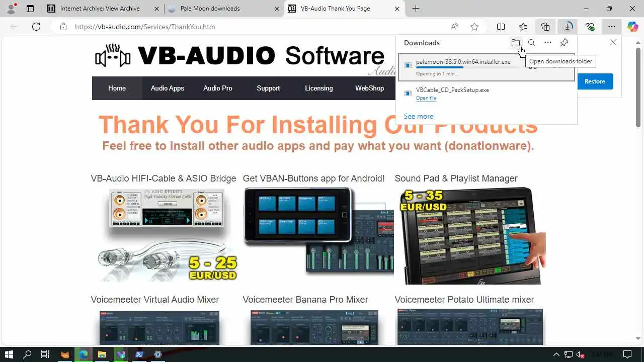Open Read aloud from the address bar
This screenshot has height=362, width=644.
coord(454,27)
